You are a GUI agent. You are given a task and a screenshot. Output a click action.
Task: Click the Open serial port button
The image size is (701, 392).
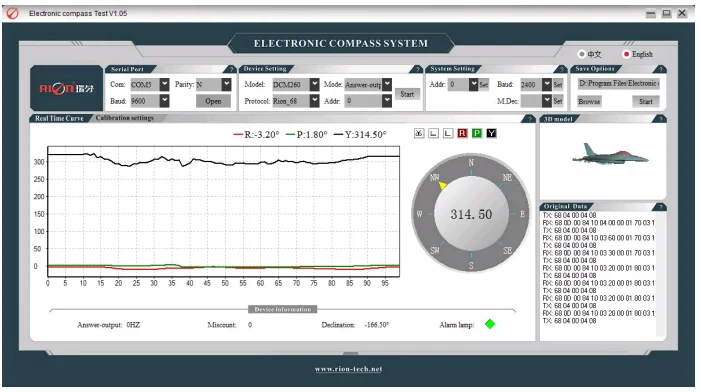pyautogui.click(x=213, y=101)
